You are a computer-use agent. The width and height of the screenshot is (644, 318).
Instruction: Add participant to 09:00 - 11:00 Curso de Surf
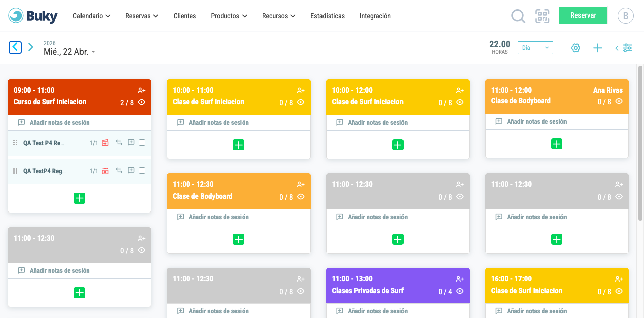pos(142,90)
